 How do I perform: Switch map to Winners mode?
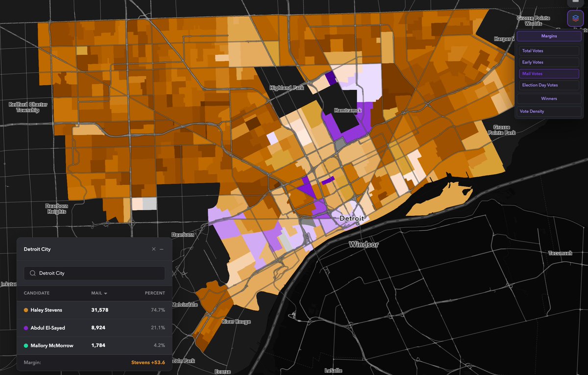point(549,99)
